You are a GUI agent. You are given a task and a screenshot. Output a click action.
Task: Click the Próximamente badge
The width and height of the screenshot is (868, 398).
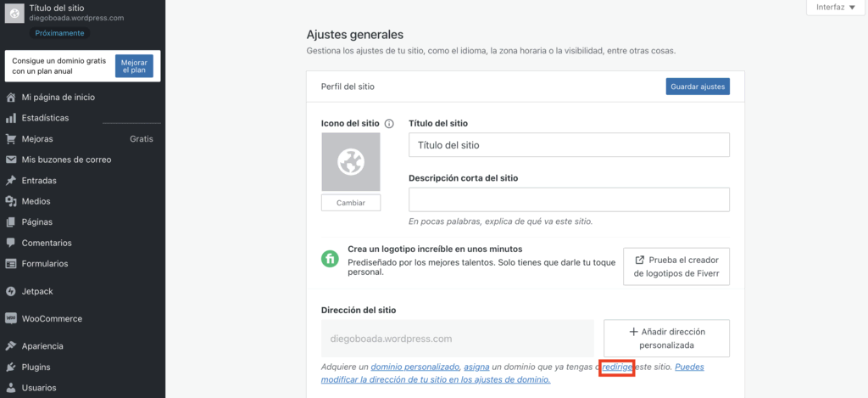(x=60, y=33)
